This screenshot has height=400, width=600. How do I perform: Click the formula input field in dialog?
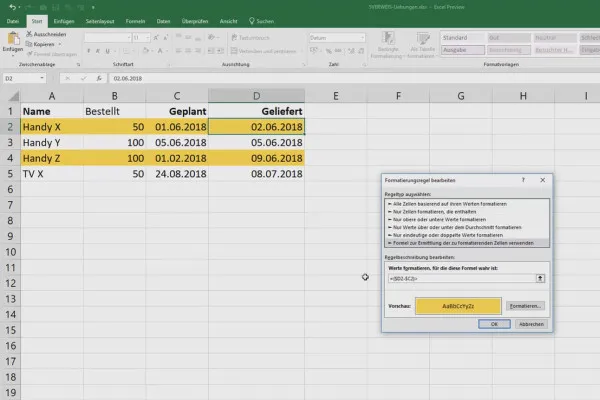[461, 278]
